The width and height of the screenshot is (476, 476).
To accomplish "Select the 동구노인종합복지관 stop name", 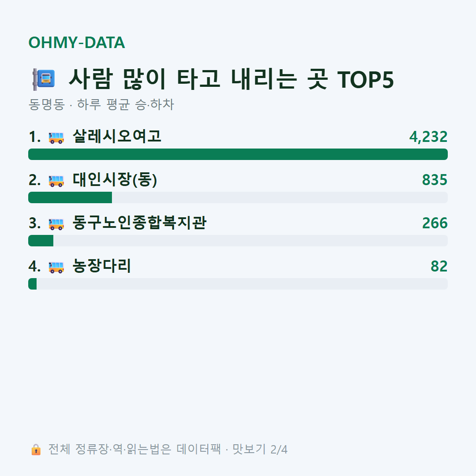I will tap(140, 223).
